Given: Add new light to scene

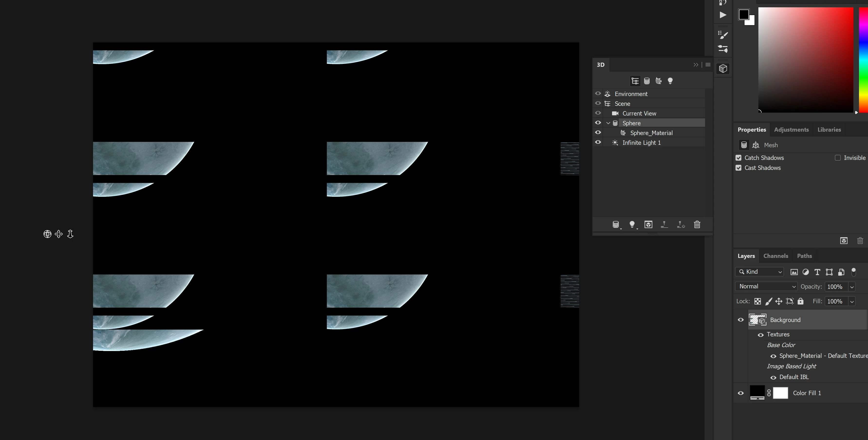Looking at the screenshot, I should pos(632,225).
